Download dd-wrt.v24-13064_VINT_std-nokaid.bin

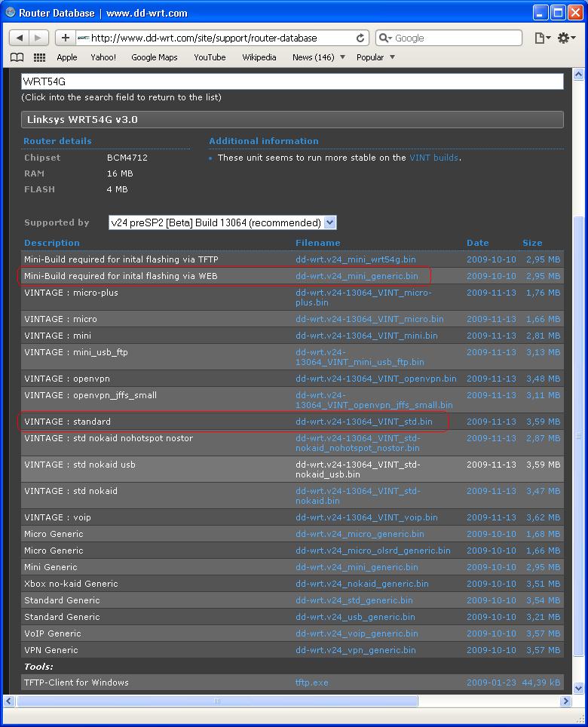point(358,496)
